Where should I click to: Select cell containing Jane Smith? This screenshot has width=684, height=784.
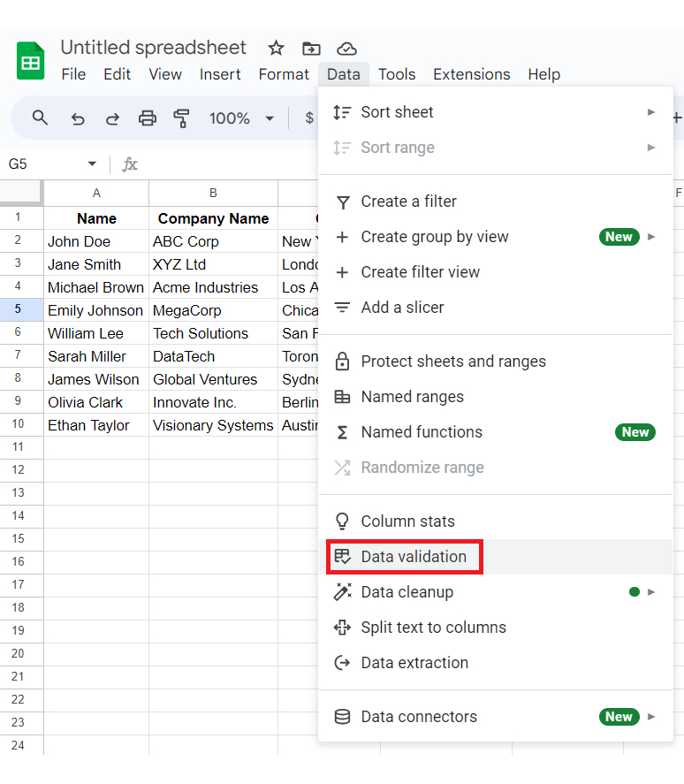click(96, 264)
